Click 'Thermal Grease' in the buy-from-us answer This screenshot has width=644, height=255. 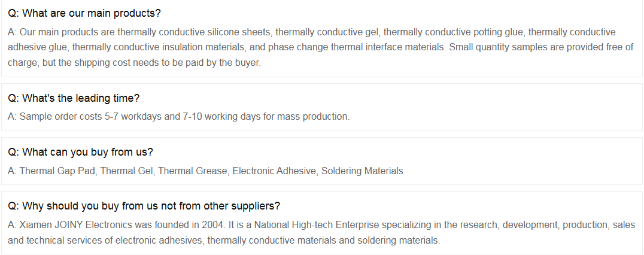tap(192, 171)
